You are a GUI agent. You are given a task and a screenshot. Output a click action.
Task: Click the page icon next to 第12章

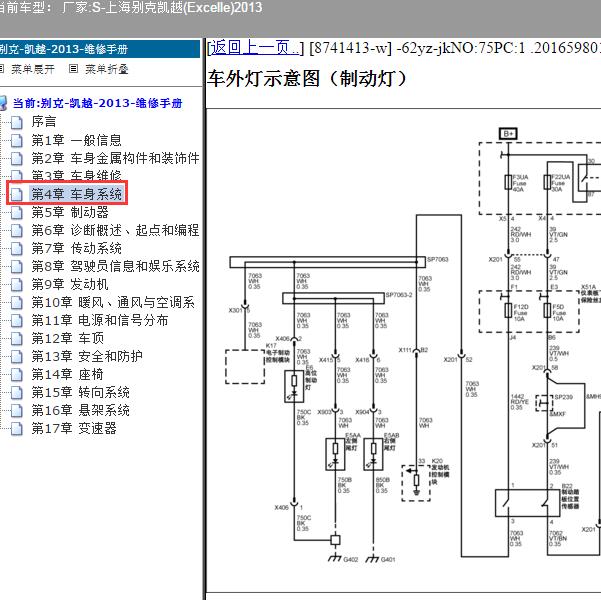click(x=16, y=339)
